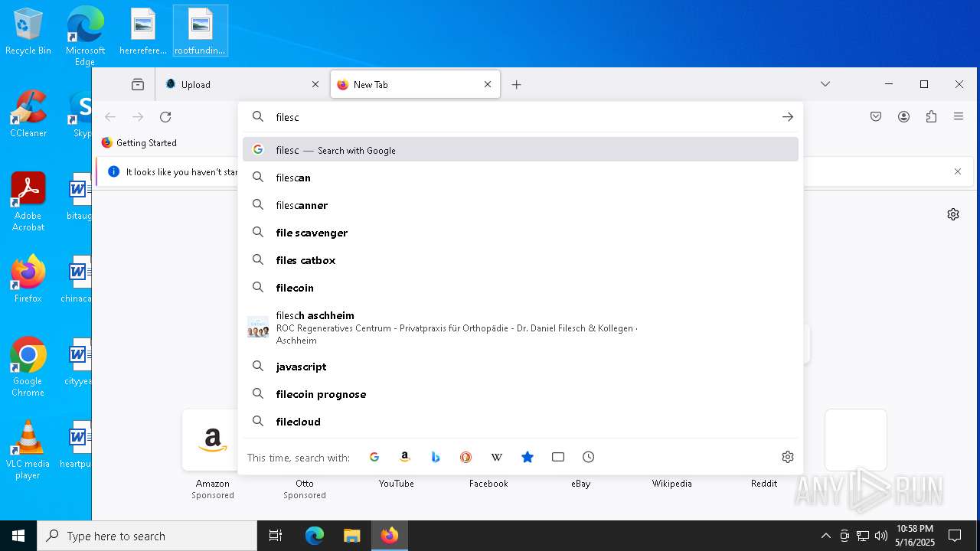Select the Adobe Acrobat desktop icon
The image size is (980, 551).
(28, 202)
